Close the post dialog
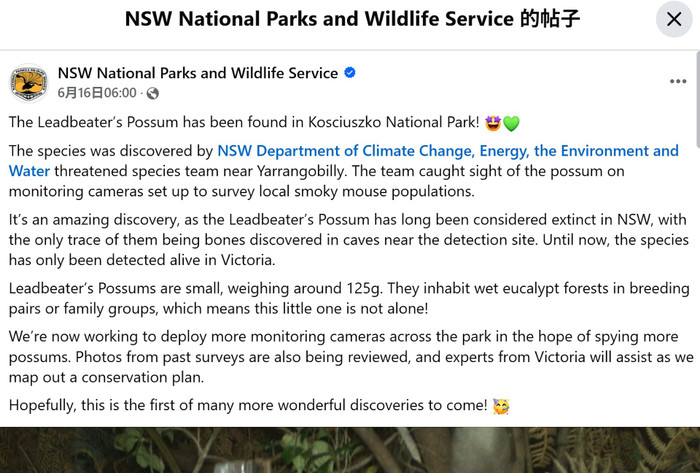 click(674, 19)
